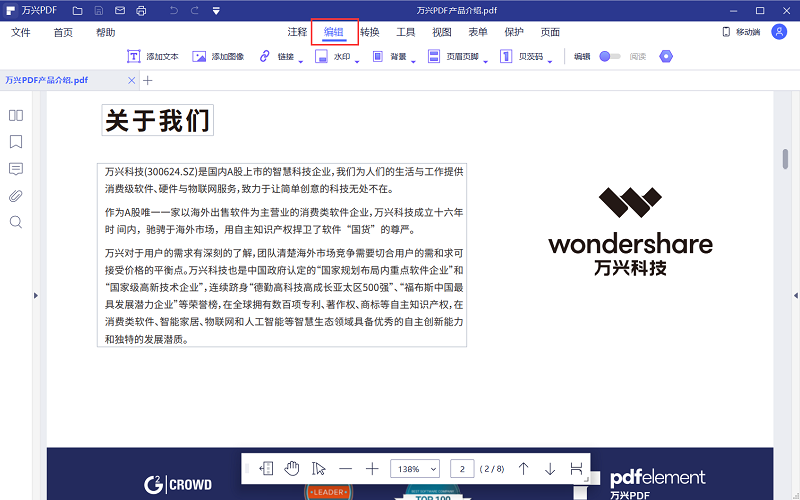The width and height of the screenshot is (800, 500).
Task: Click the 背景 background tool
Action: (389, 56)
